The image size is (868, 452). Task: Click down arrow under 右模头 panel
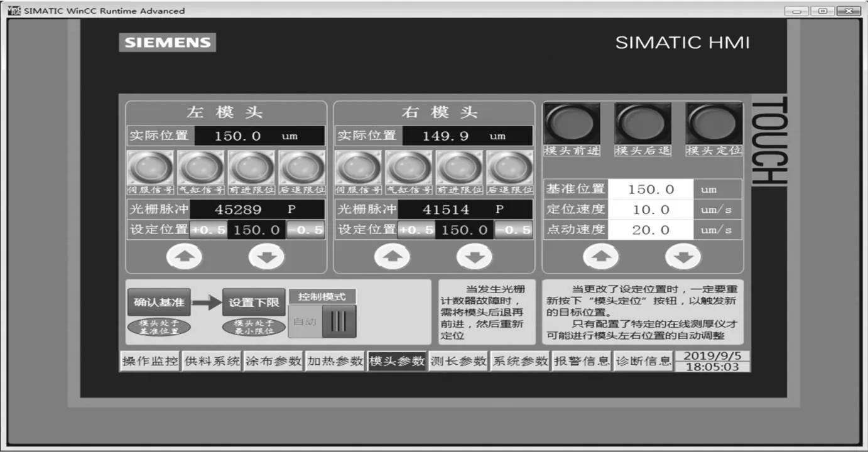coord(474,256)
